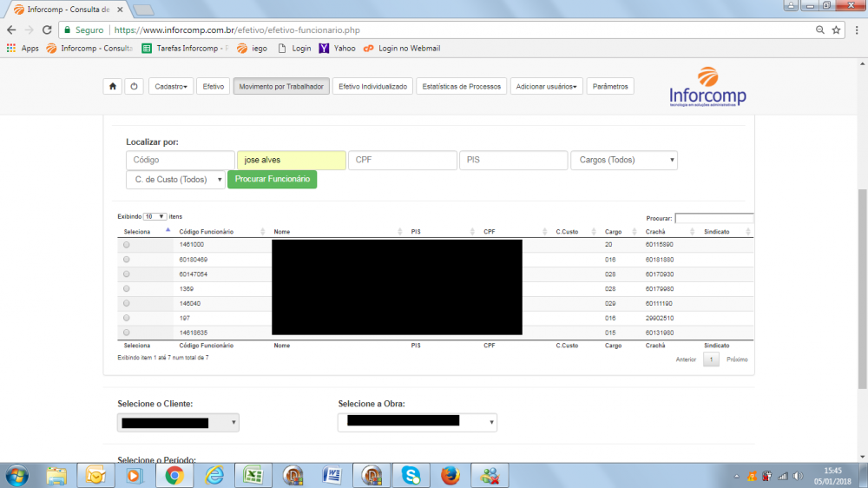Image resolution: width=868 pixels, height=488 pixels.
Task: Open the Parâmetros menu item
Action: [x=610, y=87]
